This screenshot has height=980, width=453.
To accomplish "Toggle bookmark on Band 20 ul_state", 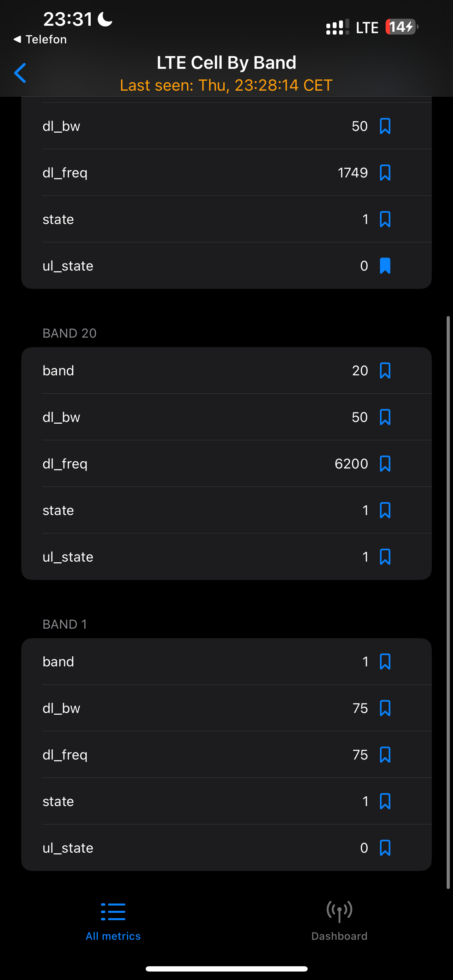I will 385,557.
